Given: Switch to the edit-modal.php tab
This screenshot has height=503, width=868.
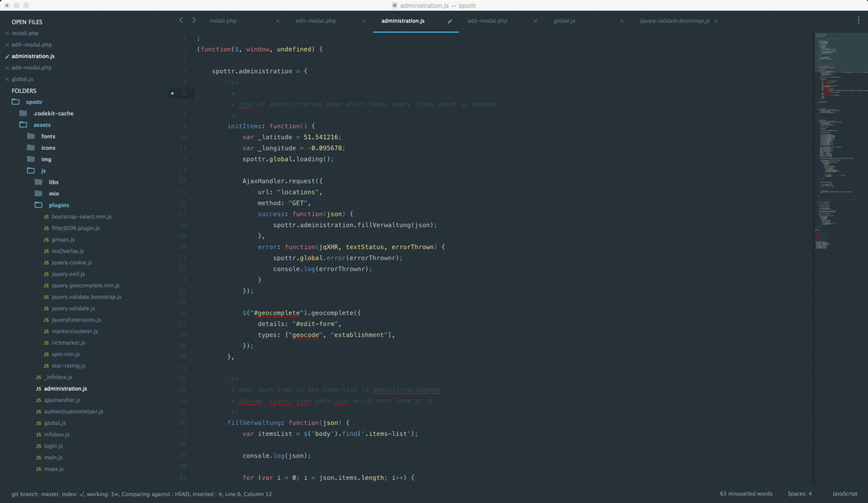Looking at the screenshot, I should pos(315,21).
